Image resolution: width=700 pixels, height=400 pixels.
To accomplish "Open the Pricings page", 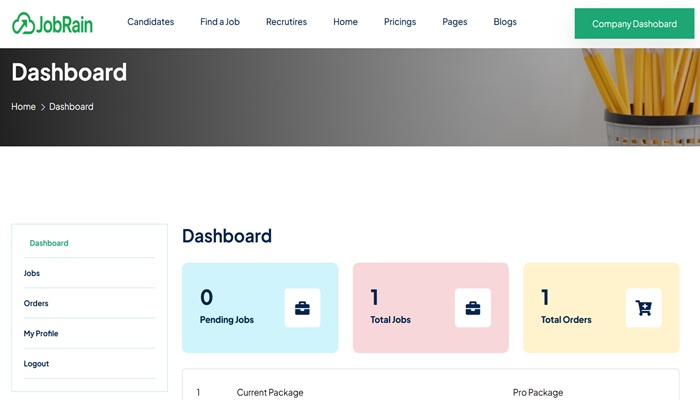I will coord(400,22).
